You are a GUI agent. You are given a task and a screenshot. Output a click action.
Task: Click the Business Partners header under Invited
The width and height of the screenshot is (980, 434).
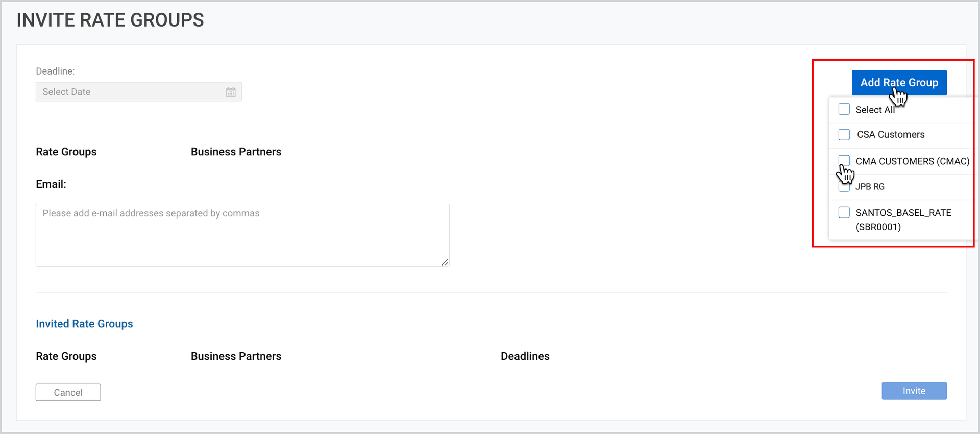click(x=236, y=356)
